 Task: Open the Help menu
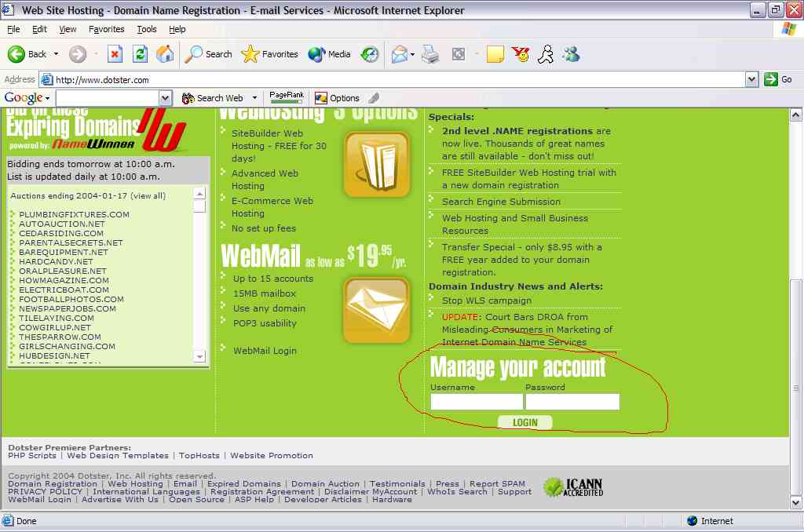(x=177, y=29)
